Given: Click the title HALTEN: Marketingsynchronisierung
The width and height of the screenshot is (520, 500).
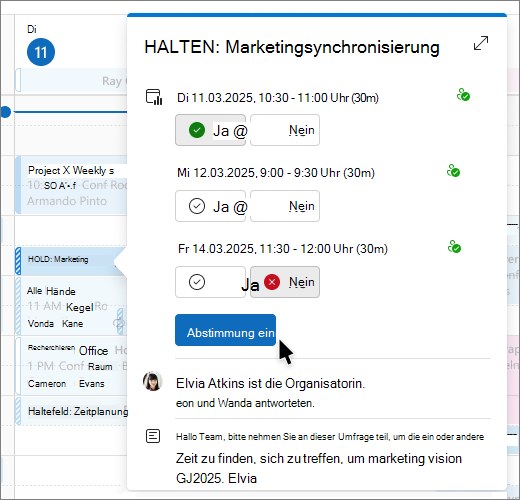Looking at the screenshot, I should 292,47.
